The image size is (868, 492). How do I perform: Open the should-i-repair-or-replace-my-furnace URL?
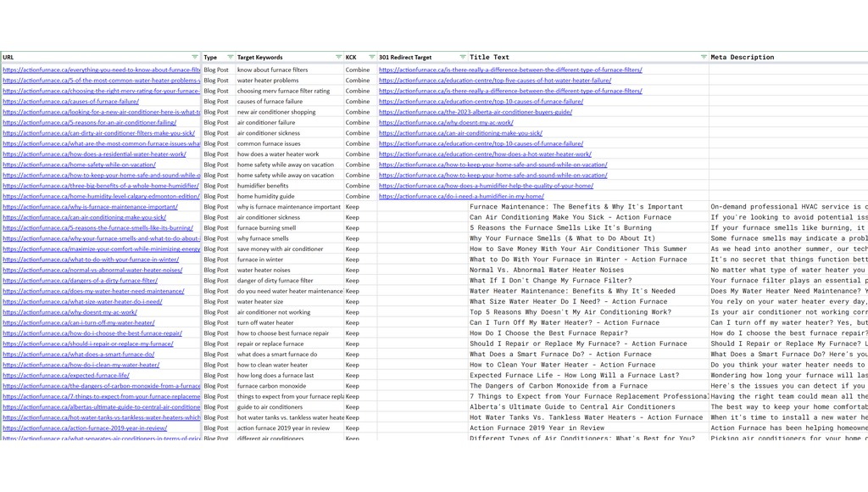(88, 344)
